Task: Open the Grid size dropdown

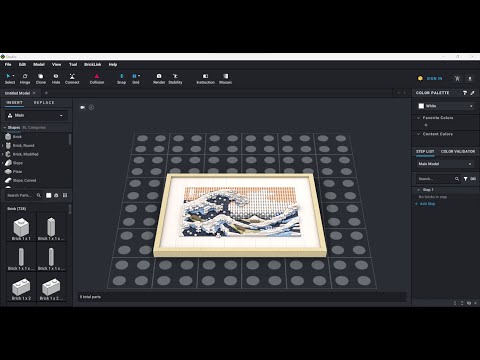Action: click(136, 79)
